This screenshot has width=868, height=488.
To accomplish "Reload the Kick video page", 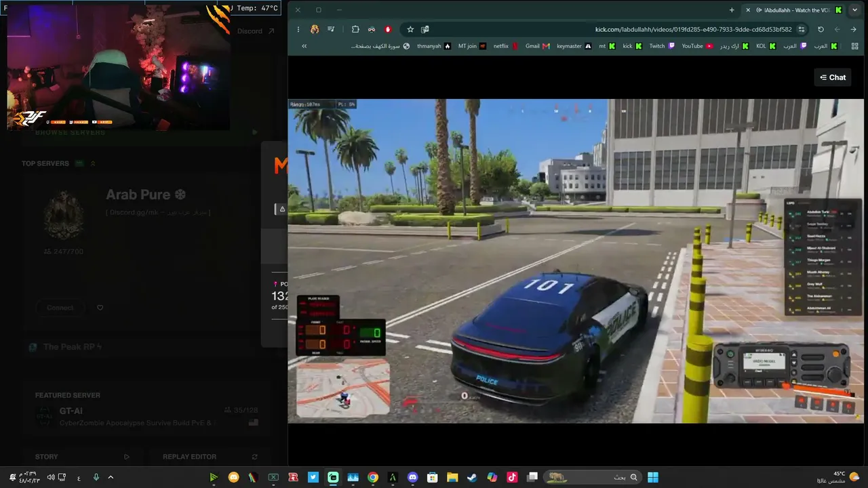I will click(821, 29).
